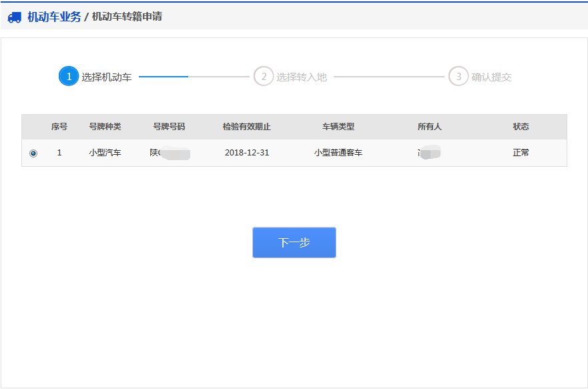This screenshot has width=588, height=389.
Task: Click the 机动车转籍申请 breadcrumb title
Action: [127, 17]
